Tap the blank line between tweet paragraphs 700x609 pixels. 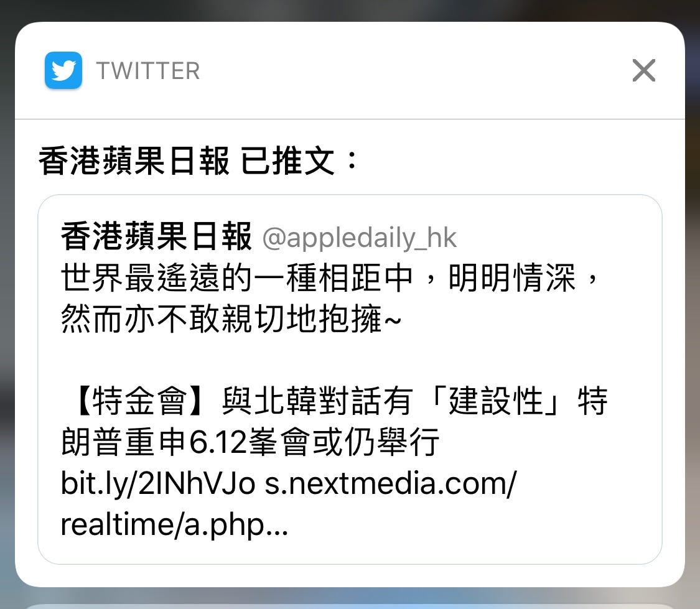(350, 360)
